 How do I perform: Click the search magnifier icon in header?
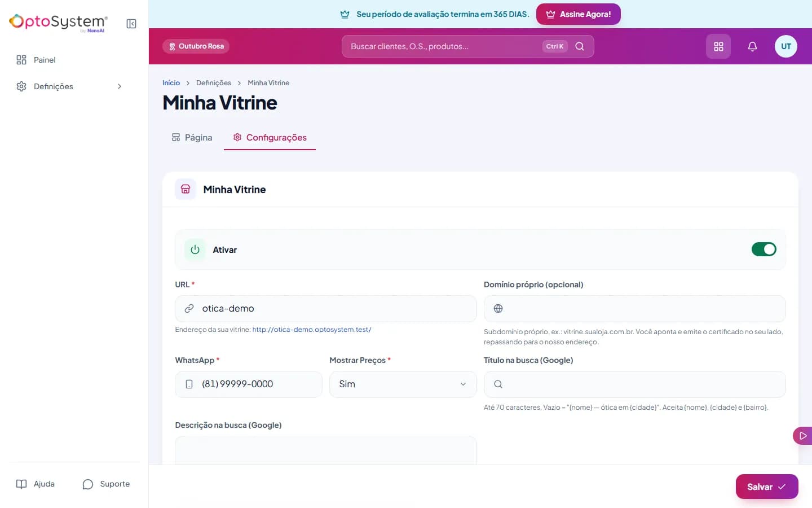coord(580,46)
